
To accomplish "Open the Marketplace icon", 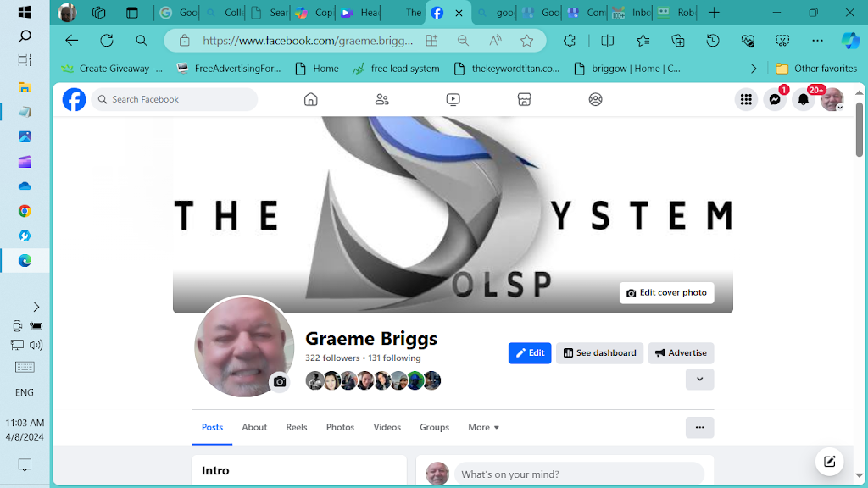I will coord(524,100).
